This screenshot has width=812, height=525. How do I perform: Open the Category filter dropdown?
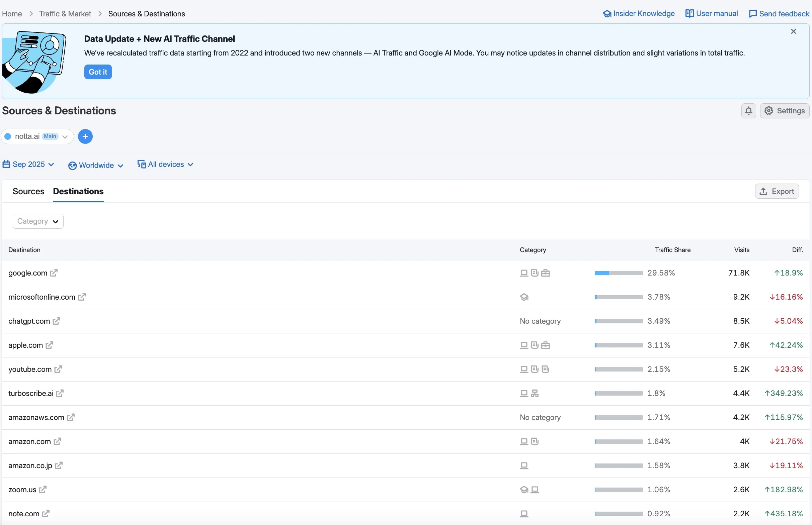click(x=38, y=221)
